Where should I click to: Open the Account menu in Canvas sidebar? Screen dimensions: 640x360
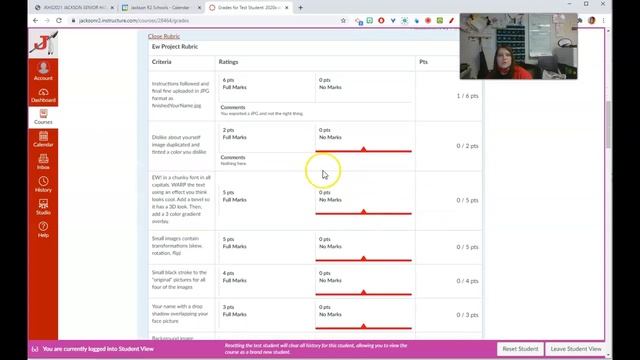coord(43,71)
